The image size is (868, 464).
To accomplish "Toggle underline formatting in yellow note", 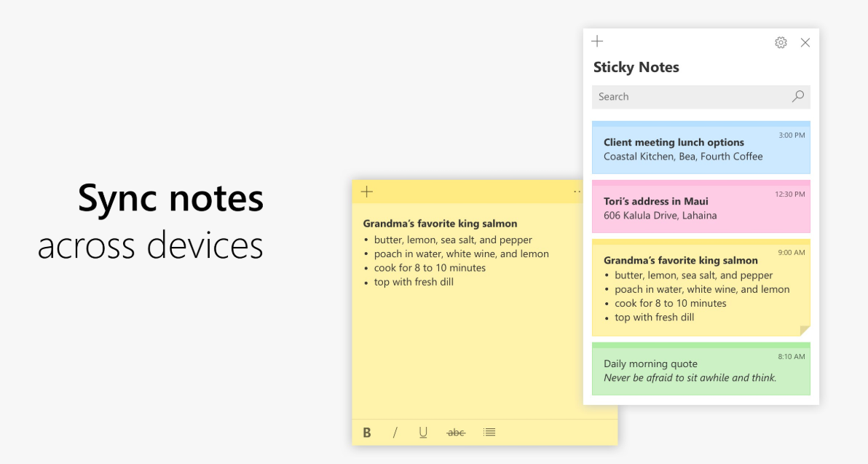I will (423, 433).
